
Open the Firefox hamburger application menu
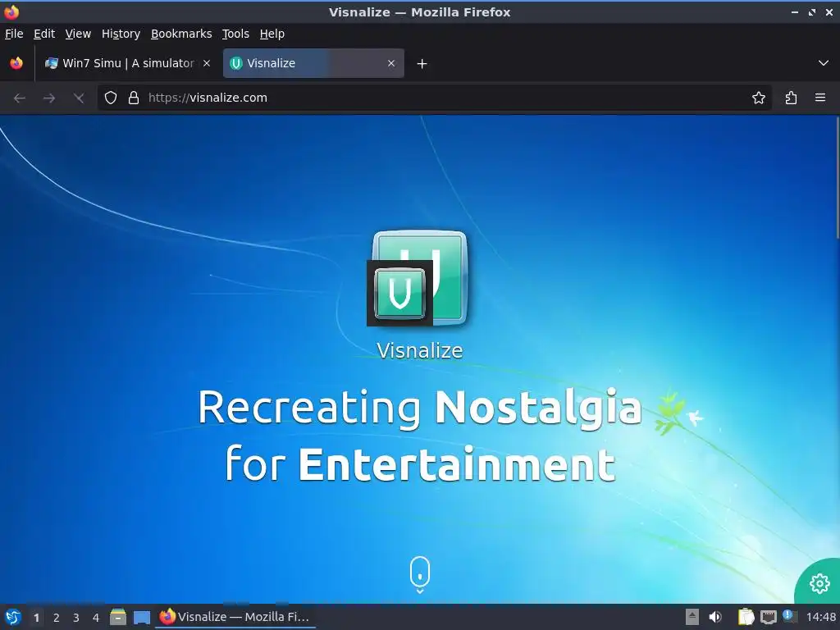819,98
